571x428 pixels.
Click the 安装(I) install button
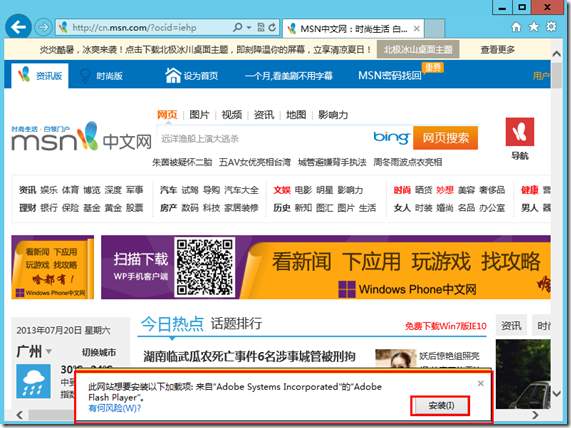click(x=441, y=405)
